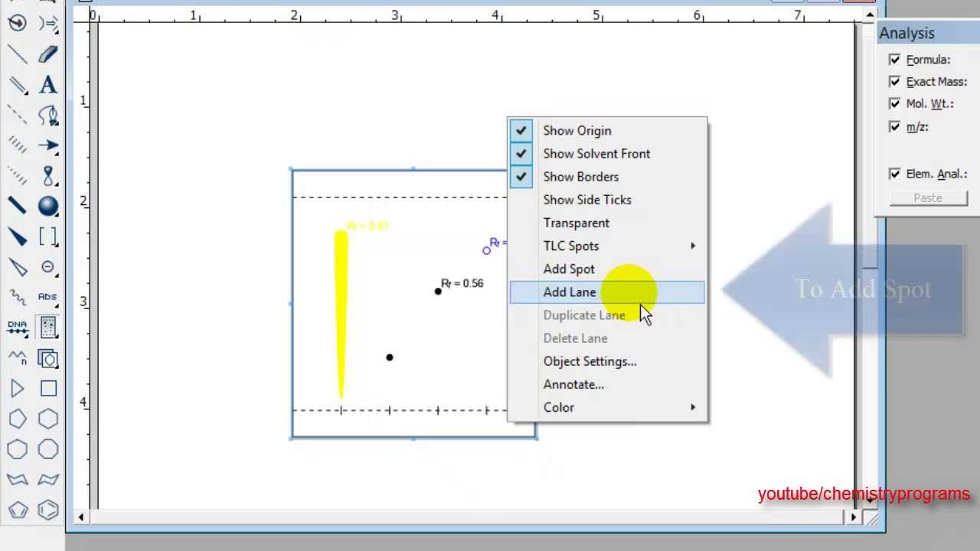
Task: Turn off Show Borders option
Action: point(607,177)
